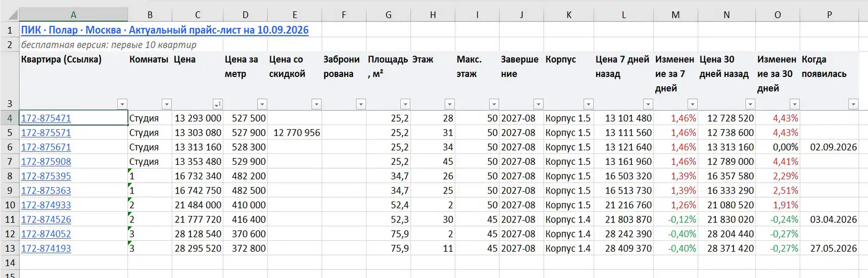Select price cell 13 293 000
Viewport: 868px width, 278px height.
pos(197,118)
